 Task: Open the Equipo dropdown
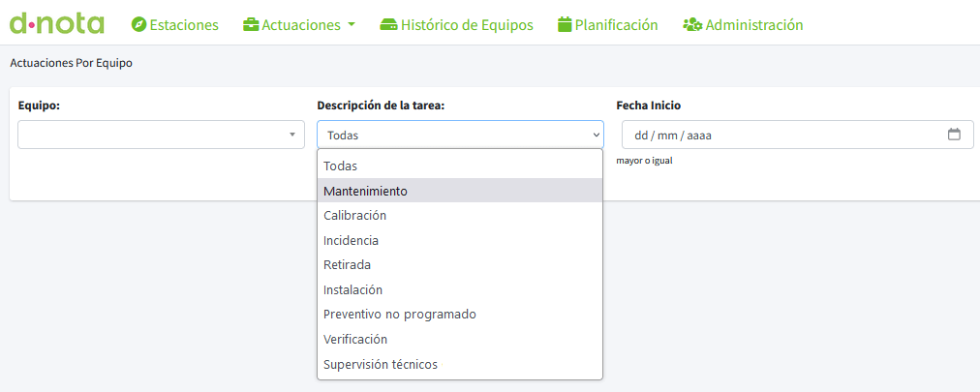click(x=162, y=135)
